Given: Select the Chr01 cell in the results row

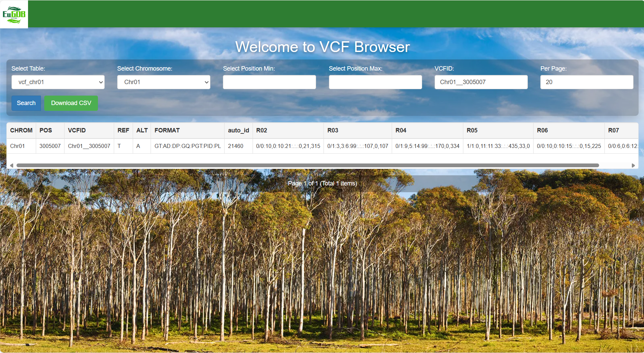Looking at the screenshot, I should coord(17,146).
